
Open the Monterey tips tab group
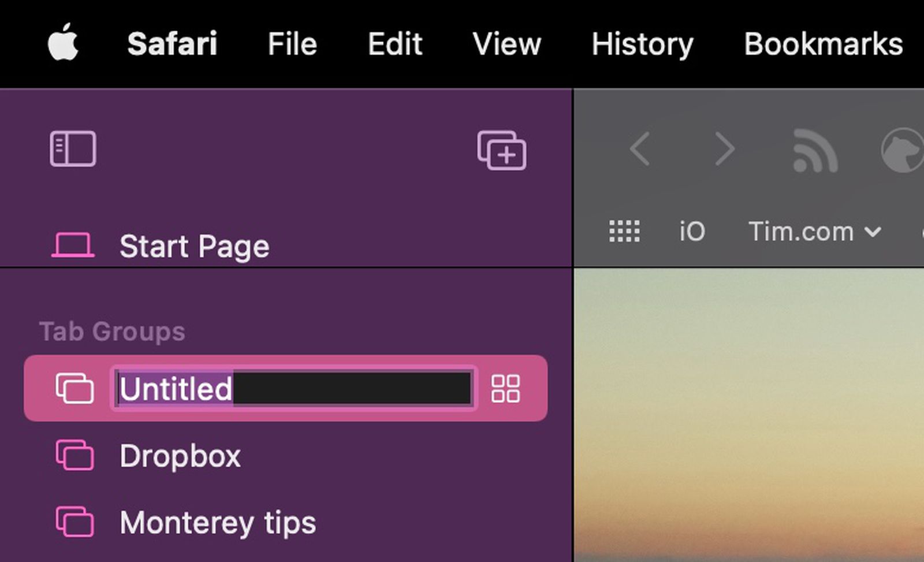[x=217, y=522]
